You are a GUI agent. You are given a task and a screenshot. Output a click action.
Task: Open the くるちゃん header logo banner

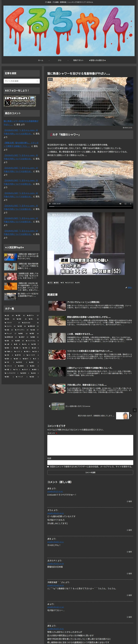coord(69,31)
